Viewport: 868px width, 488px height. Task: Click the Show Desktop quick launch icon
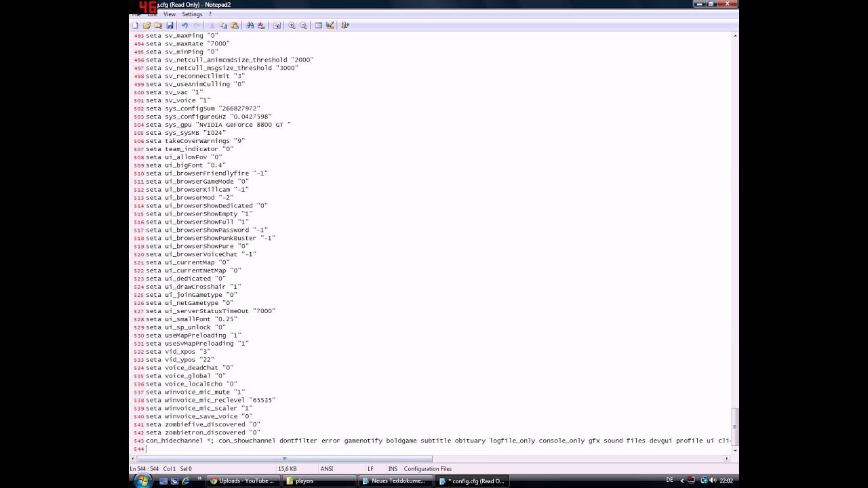[x=163, y=481]
